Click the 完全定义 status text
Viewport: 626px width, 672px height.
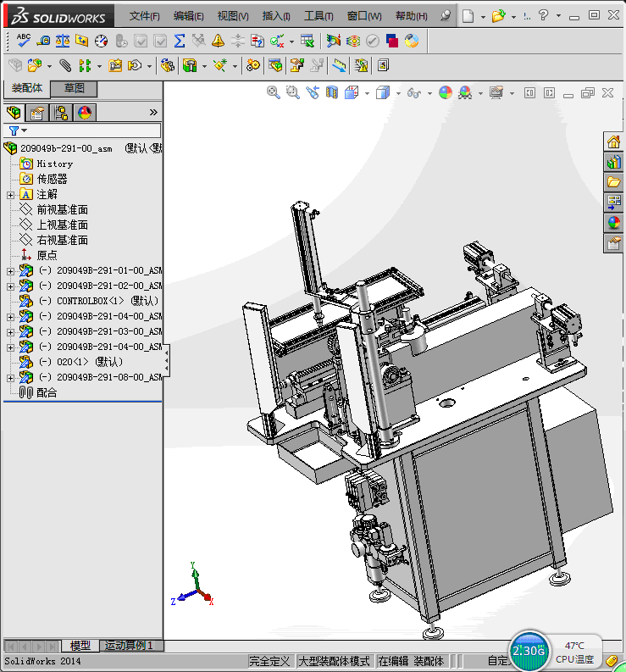[x=269, y=661]
